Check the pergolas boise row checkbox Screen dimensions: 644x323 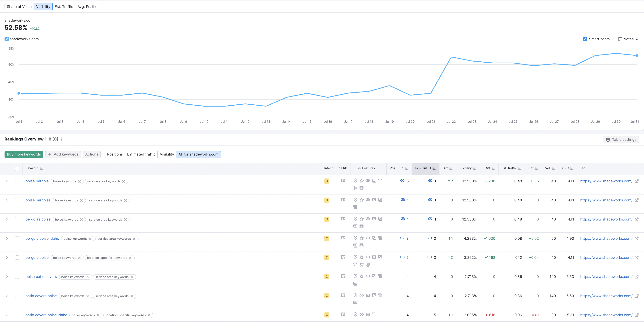pyautogui.click(x=17, y=219)
